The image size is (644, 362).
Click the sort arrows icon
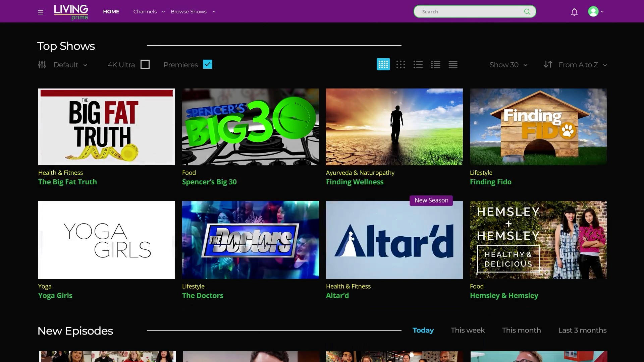[548, 64]
